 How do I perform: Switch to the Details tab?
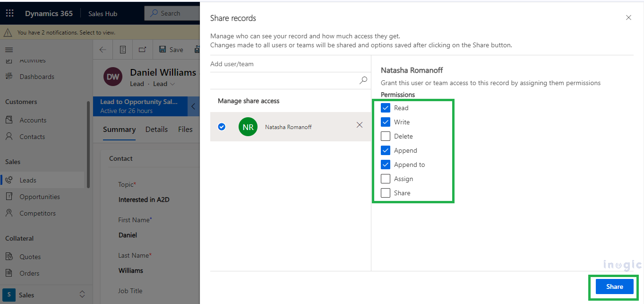pos(156,130)
